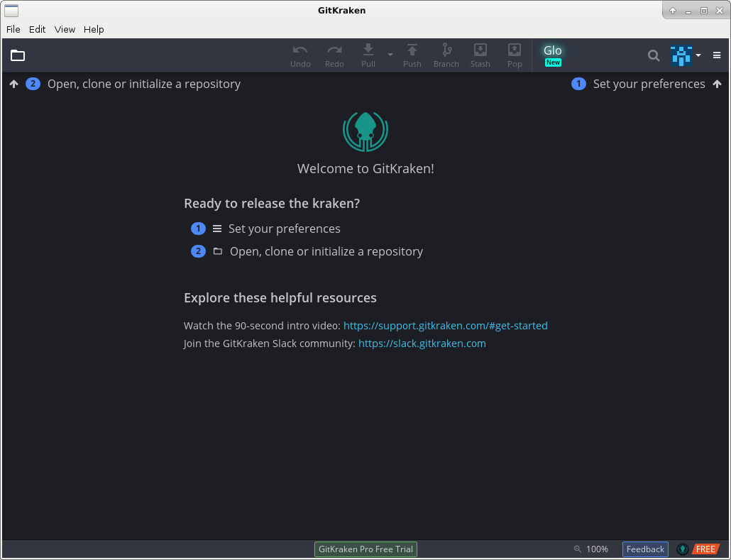This screenshot has height=560, width=731.
Task: Maximize the GitKraken window
Action: point(704,10)
